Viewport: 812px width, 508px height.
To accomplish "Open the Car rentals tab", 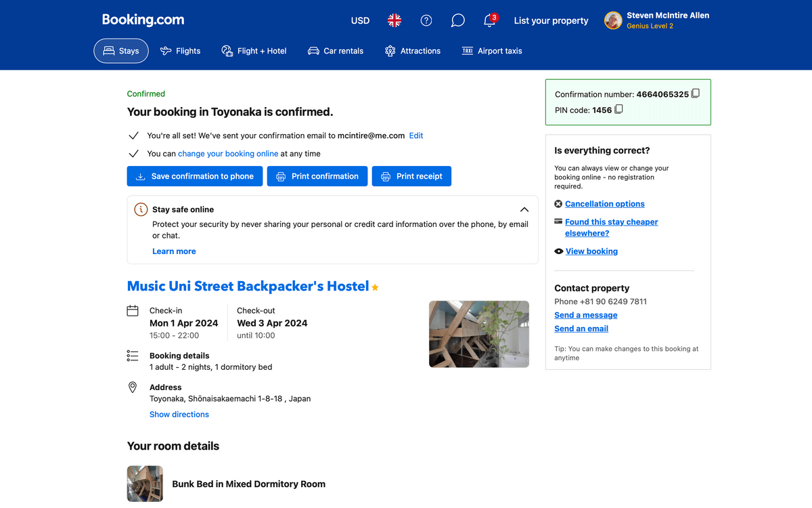I will [336, 51].
